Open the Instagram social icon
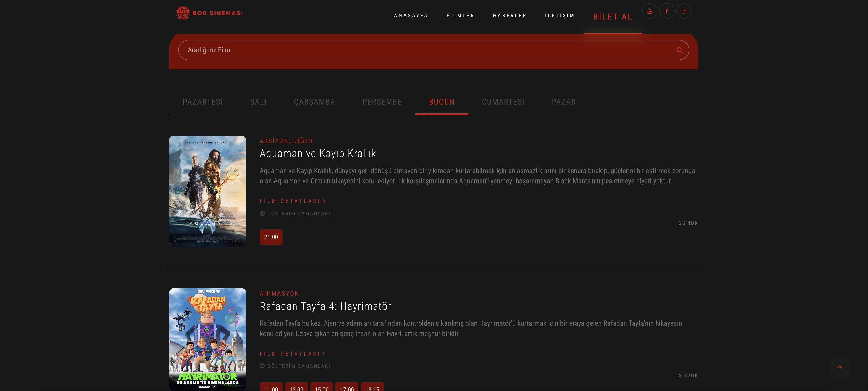This screenshot has width=868, height=391. tap(684, 11)
